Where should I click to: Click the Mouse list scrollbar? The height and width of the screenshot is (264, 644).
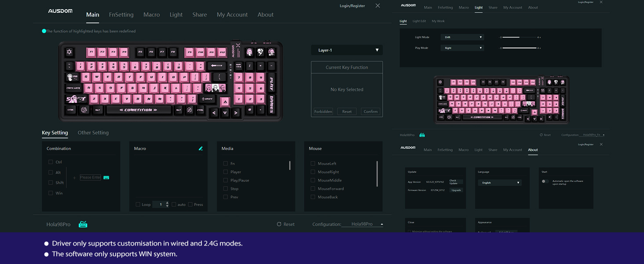tap(377, 174)
